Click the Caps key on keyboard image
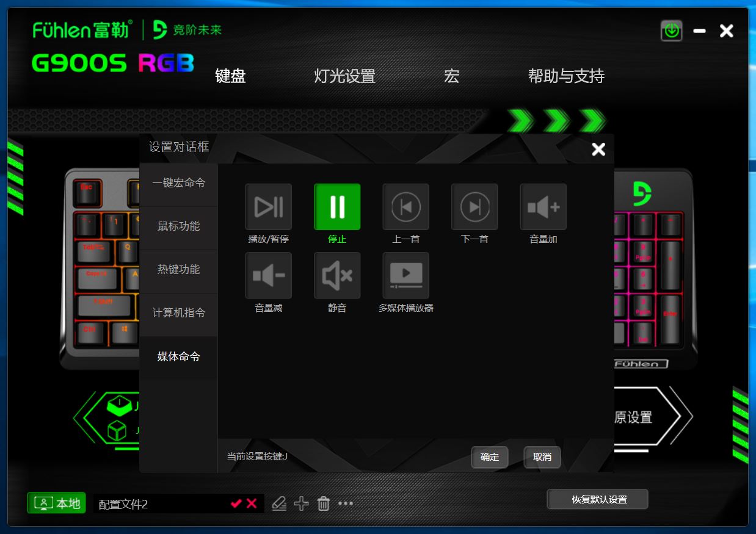Image resolution: width=756 pixels, height=534 pixels. coord(97,280)
